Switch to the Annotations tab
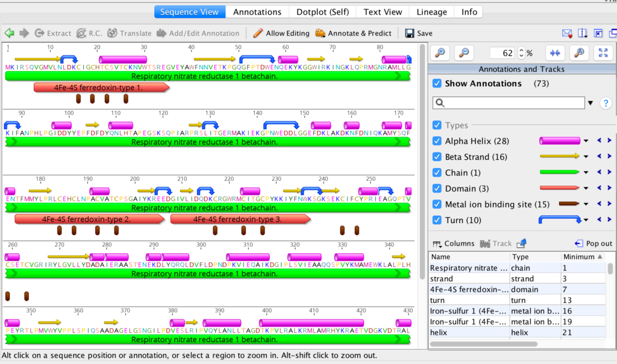The width and height of the screenshot is (617, 364). click(x=257, y=11)
